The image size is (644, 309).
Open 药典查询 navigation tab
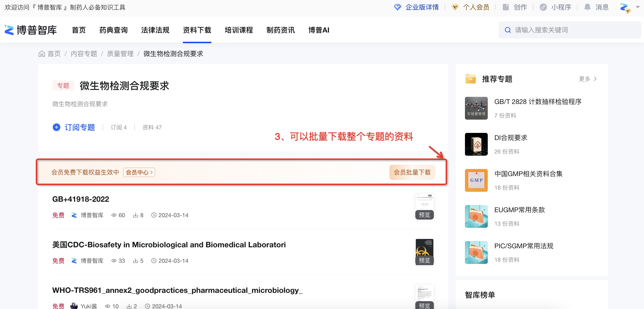click(114, 30)
